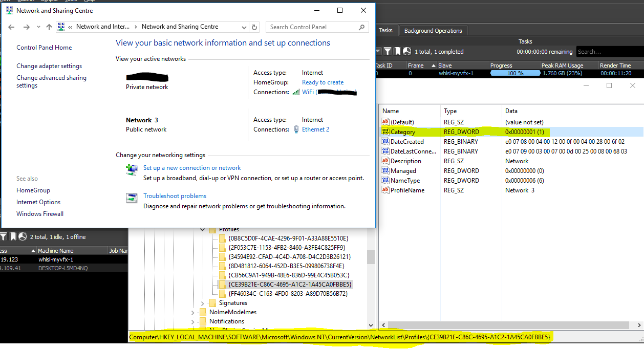Screen dimensions: 644x349
Task: Click the Ethernet 2 connection link
Action: tap(315, 129)
